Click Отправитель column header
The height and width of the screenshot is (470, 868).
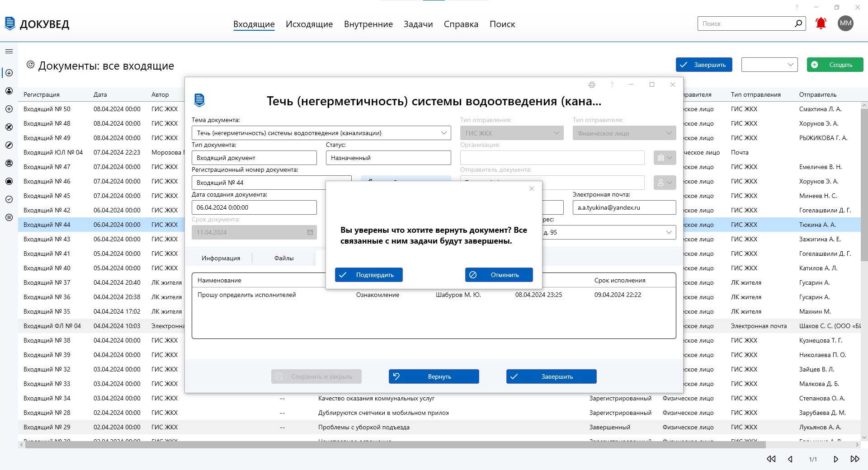tap(817, 94)
